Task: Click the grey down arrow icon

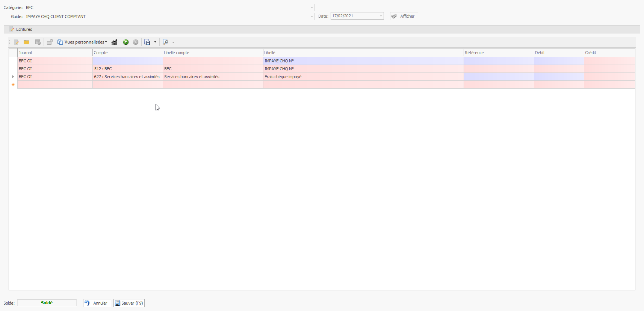Action: click(x=136, y=42)
